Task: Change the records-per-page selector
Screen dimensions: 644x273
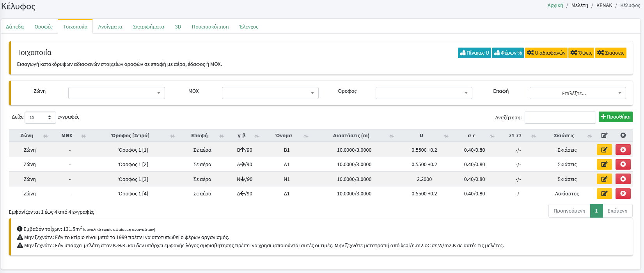Action: click(40, 117)
